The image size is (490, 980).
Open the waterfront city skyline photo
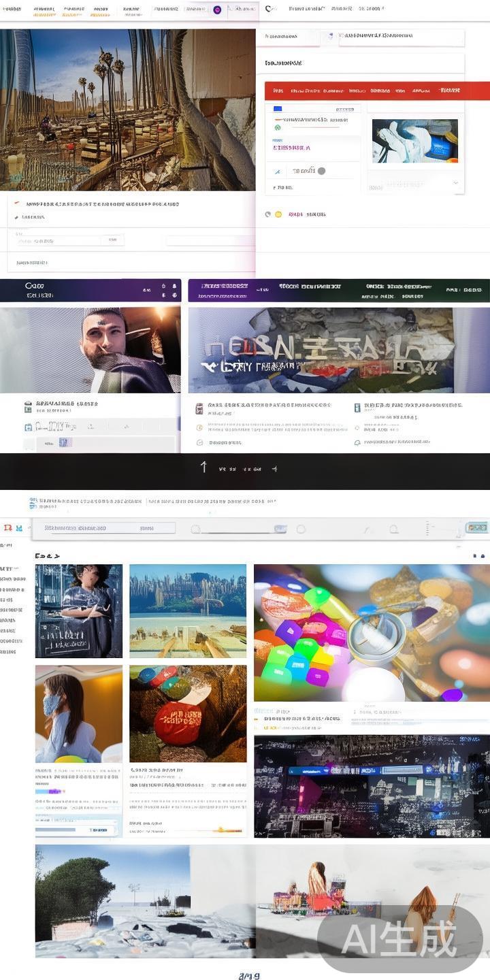point(188,610)
